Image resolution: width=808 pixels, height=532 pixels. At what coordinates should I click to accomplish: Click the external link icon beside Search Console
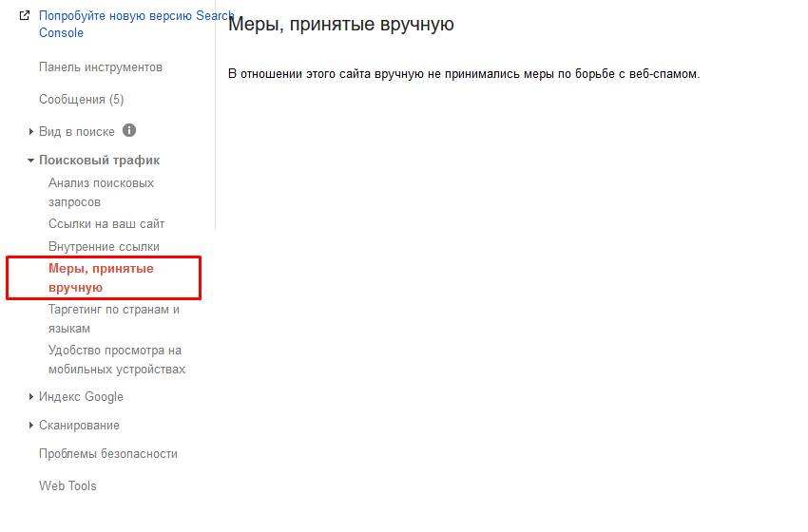pos(25,16)
